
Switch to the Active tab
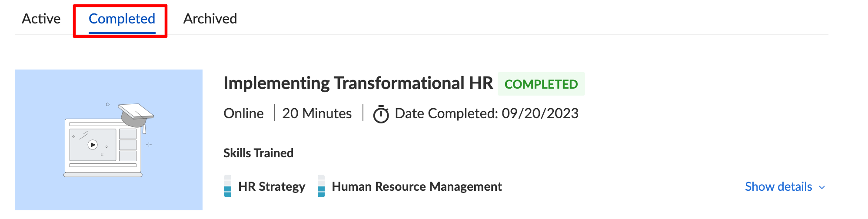(41, 19)
